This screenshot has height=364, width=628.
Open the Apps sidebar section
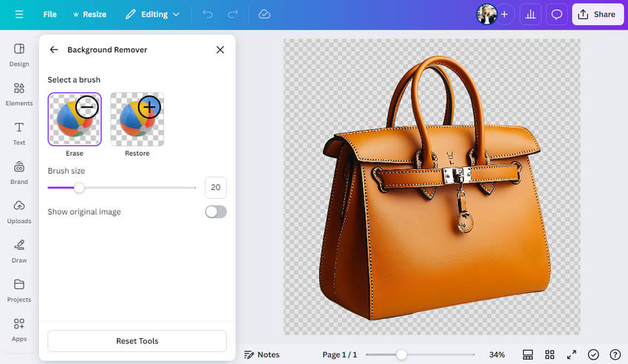point(18,330)
